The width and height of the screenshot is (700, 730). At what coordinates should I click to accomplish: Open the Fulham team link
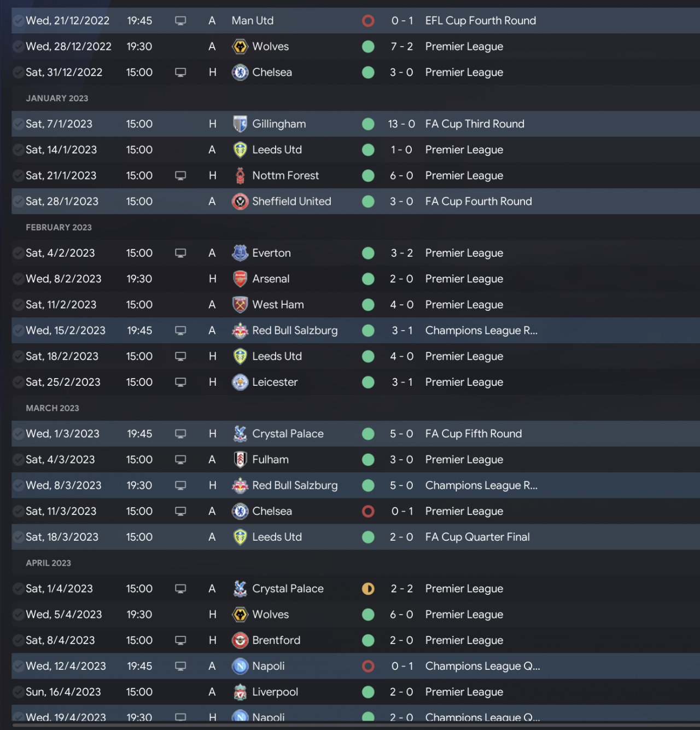coord(270,460)
